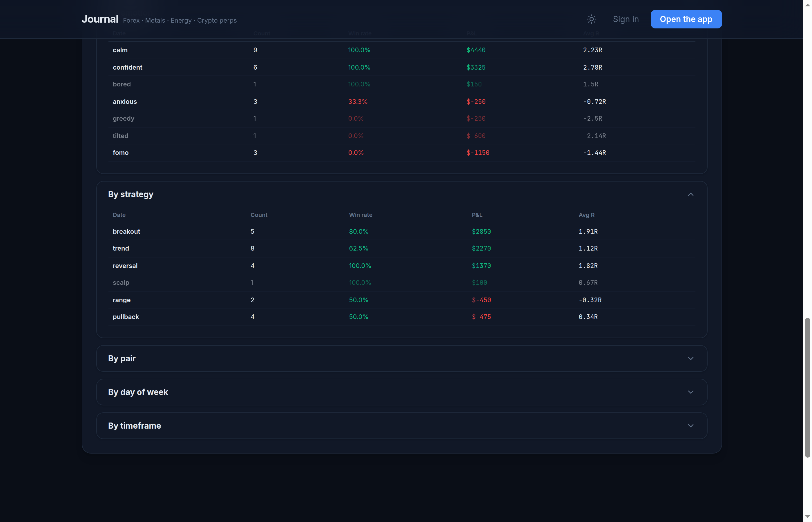This screenshot has width=812, height=522.
Task: Click the greedy emotion row label
Action: coord(124,119)
